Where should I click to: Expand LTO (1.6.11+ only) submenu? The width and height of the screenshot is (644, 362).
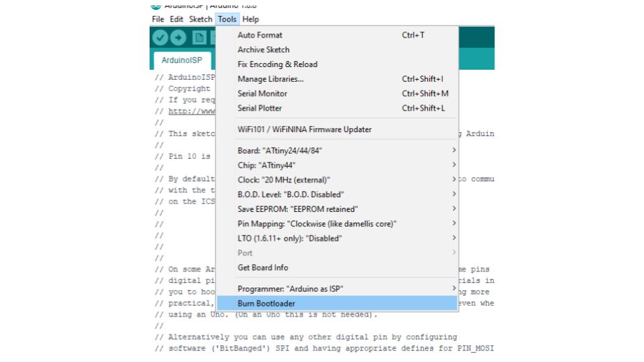coord(337,239)
